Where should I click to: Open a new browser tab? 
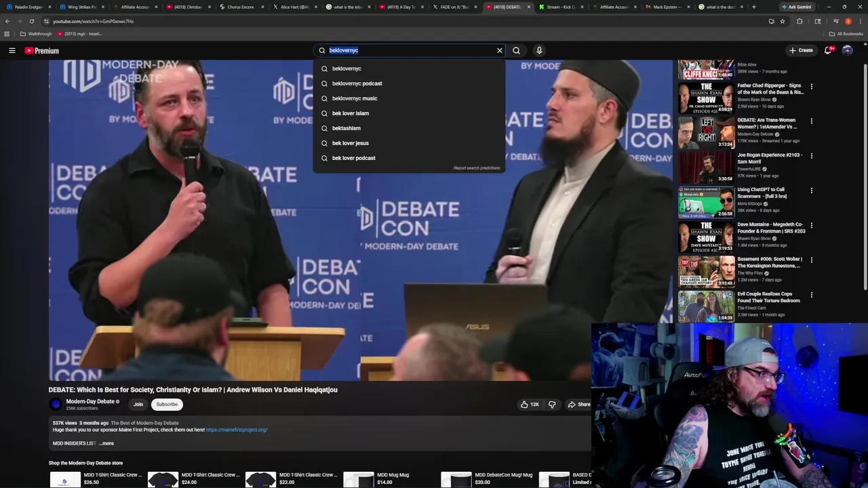[753, 7]
